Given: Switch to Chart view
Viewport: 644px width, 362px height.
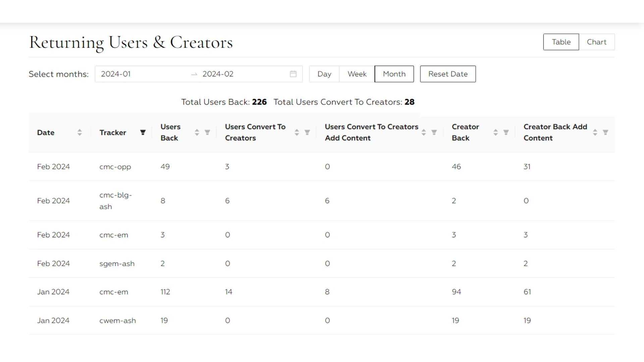Looking at the screenshot, I should 597,42.
